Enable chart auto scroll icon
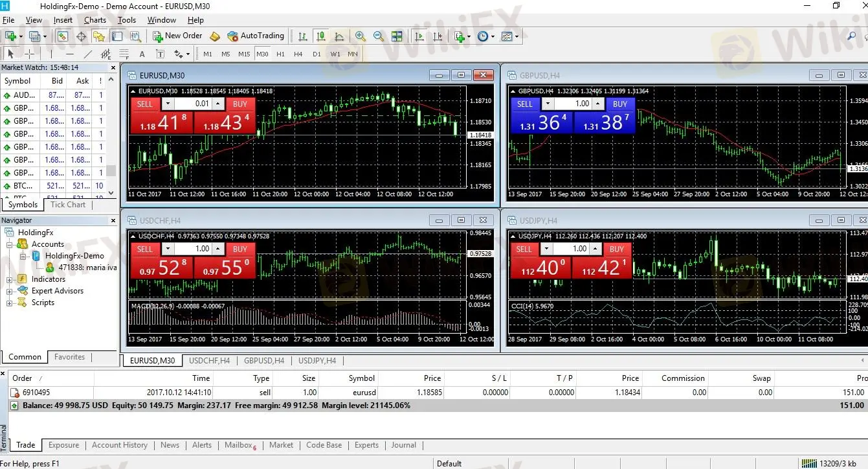 tap(419, 36)
